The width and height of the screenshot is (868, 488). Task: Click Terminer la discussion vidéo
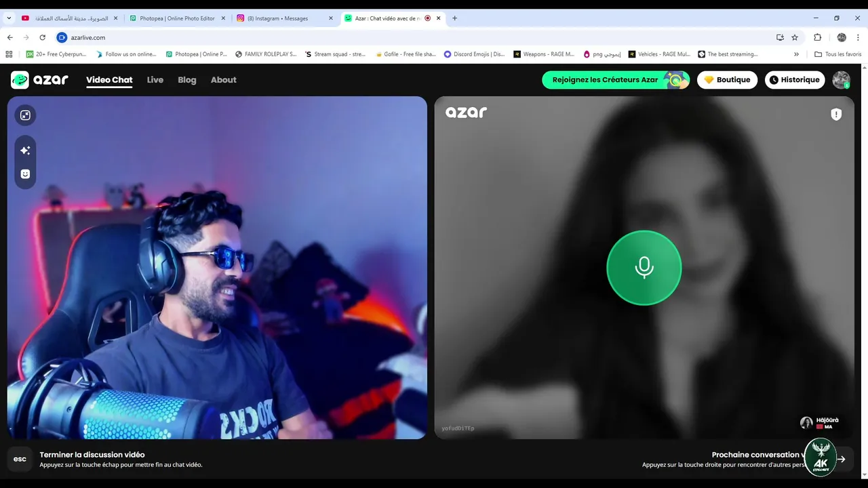pyautogui.click(x=92, y=455)
